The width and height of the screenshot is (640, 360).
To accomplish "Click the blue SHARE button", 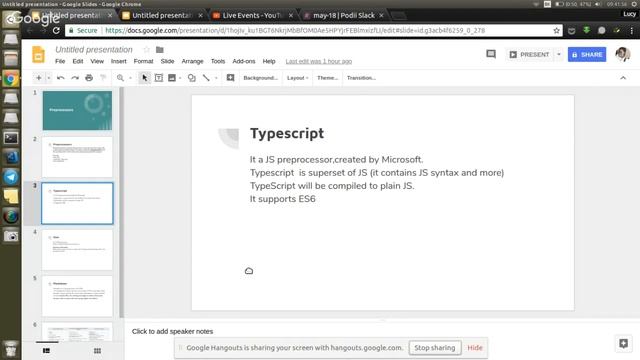I will pos(587,54).
